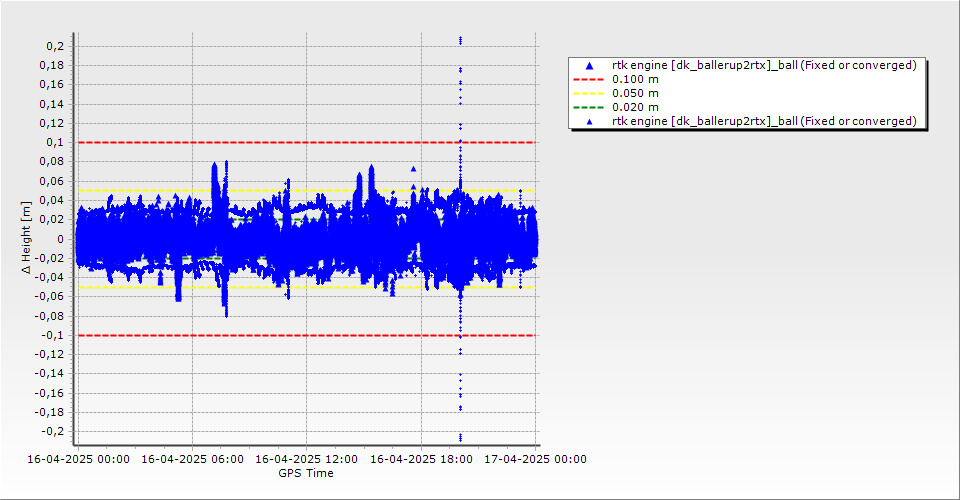
Task: Click the -0,14 y-axis label
Action: pyautogui.click(x=49, y=374)
